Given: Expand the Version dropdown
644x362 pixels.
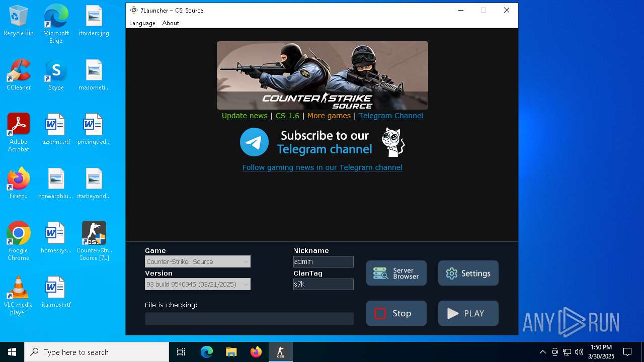Looking at the screenshot, I should (198, 284).
